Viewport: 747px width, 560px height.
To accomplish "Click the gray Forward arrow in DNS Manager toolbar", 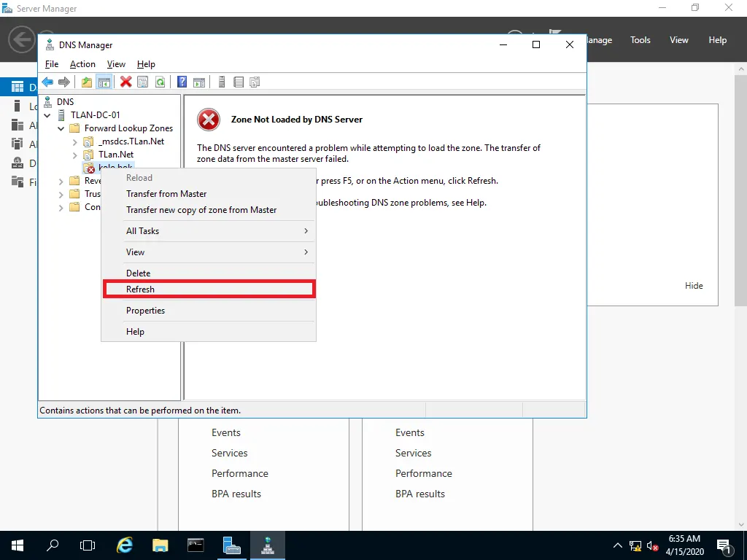I will pyautogui.click(x=64, y=82).
